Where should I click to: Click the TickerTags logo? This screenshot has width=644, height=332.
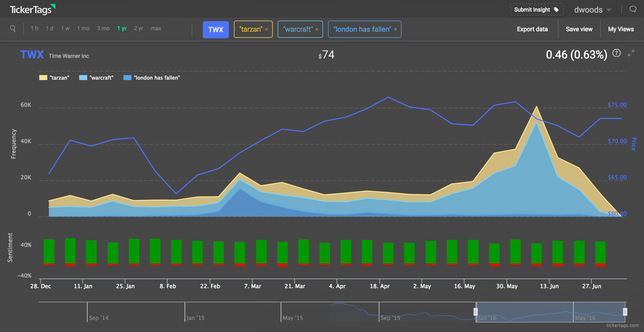(32, 9)
